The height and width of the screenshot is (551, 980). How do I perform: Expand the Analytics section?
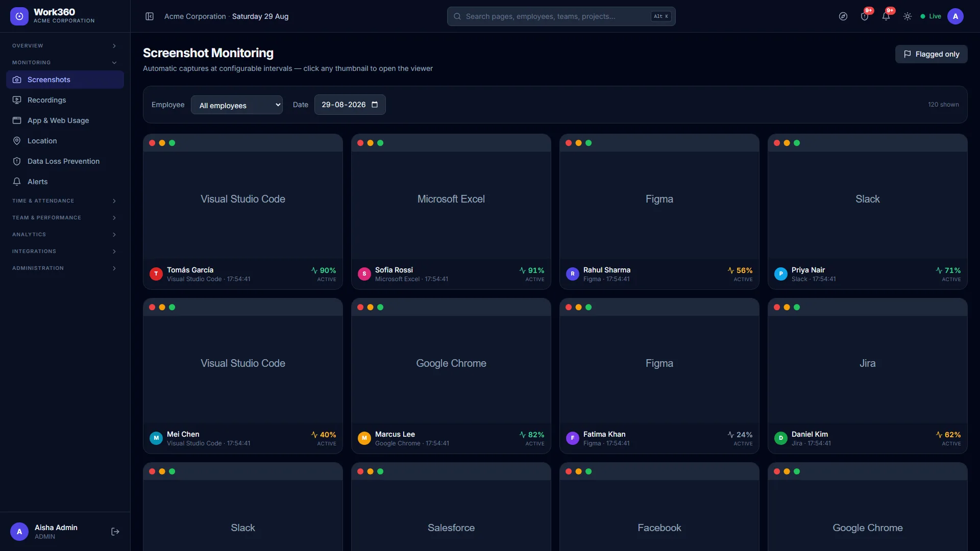click(65, 235)
